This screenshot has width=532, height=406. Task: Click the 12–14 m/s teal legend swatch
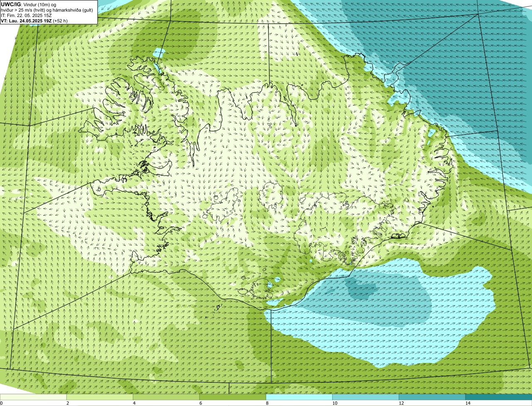point(432,397)
